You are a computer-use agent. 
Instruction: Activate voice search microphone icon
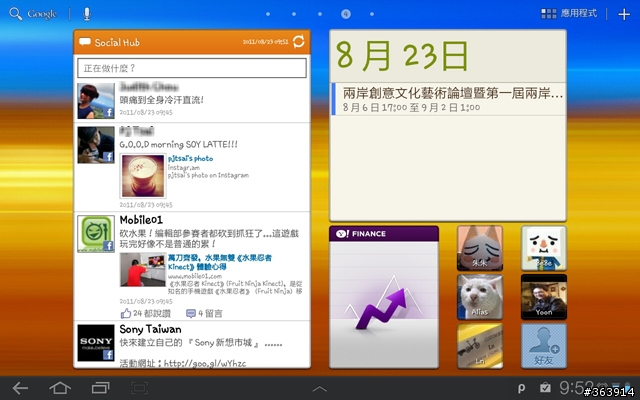point(87,14)
